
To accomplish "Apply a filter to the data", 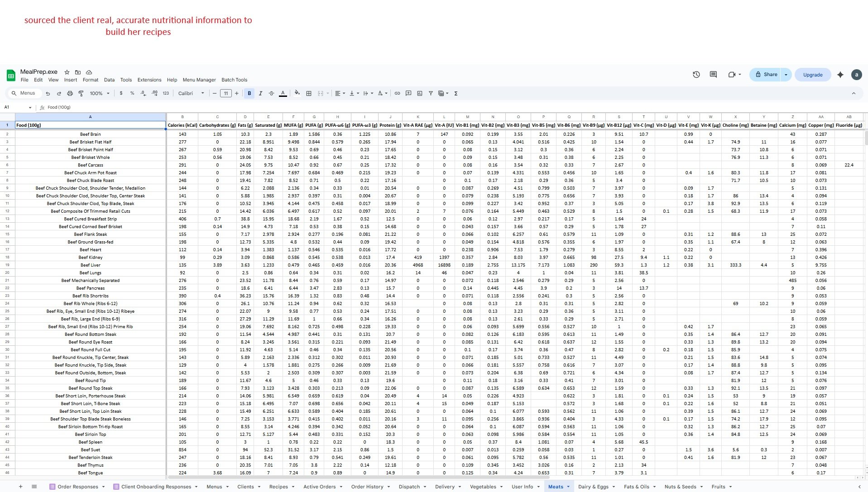I will (431, 93).
